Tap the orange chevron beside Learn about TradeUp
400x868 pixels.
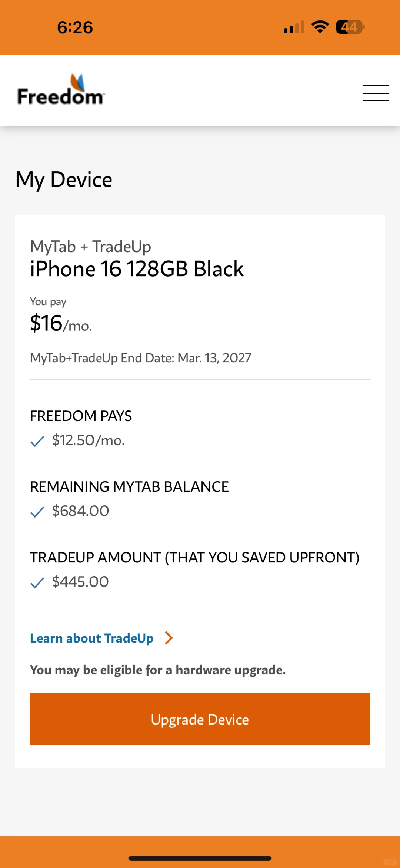click(x=169, y=638)
